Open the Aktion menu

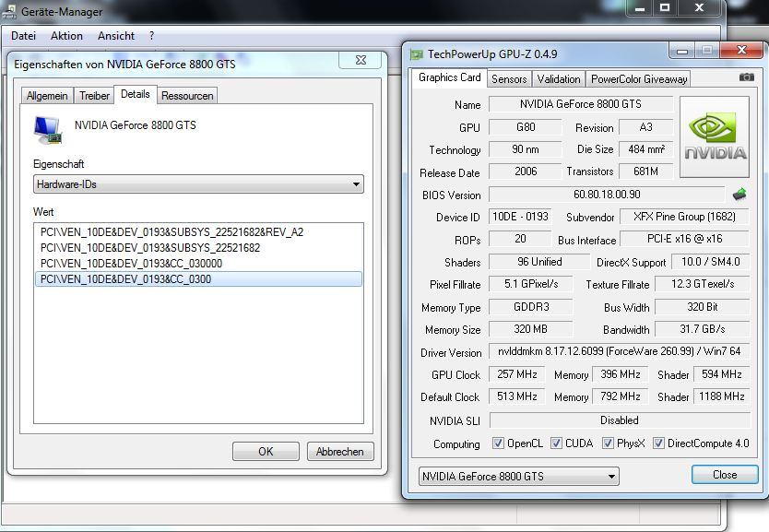tap(66, 36)
